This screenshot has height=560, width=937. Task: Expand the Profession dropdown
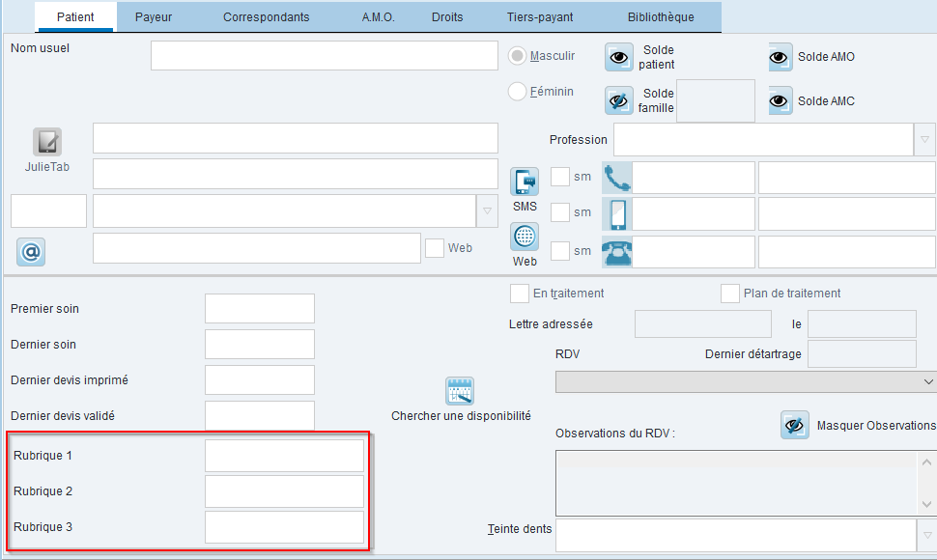(x=924, y=140)
